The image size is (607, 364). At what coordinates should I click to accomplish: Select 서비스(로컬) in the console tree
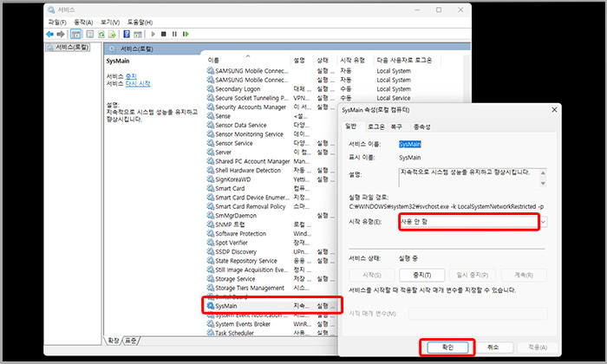pyautogui.click(x=69, y=47)
